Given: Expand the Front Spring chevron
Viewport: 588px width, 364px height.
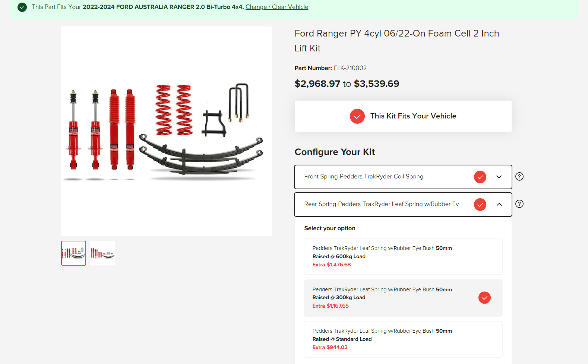Looking at the screenshot, I should pos(499,177).
